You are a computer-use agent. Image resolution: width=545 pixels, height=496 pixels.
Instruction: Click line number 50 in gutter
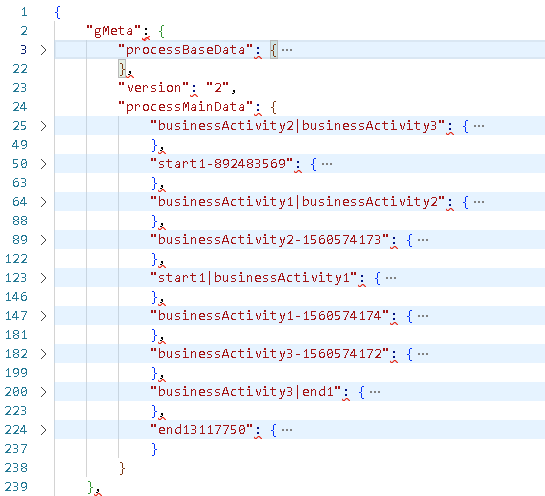click(x=20, y=164)
